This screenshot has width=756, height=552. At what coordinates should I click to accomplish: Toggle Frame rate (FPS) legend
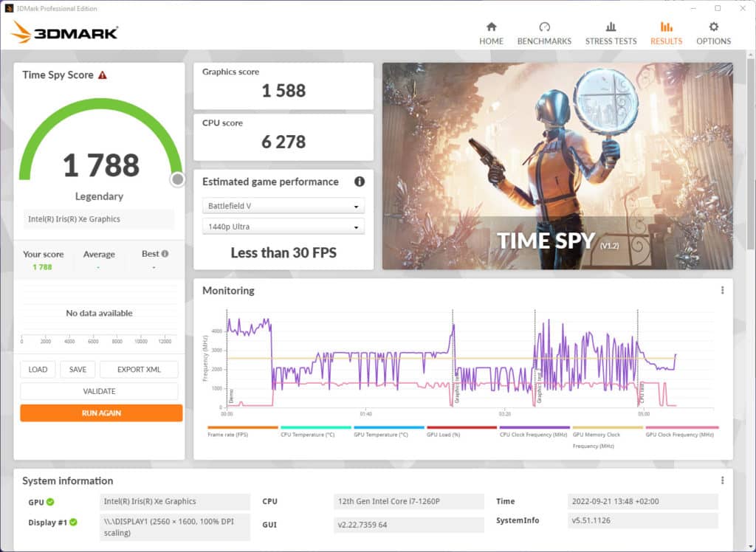pos(242,432)
